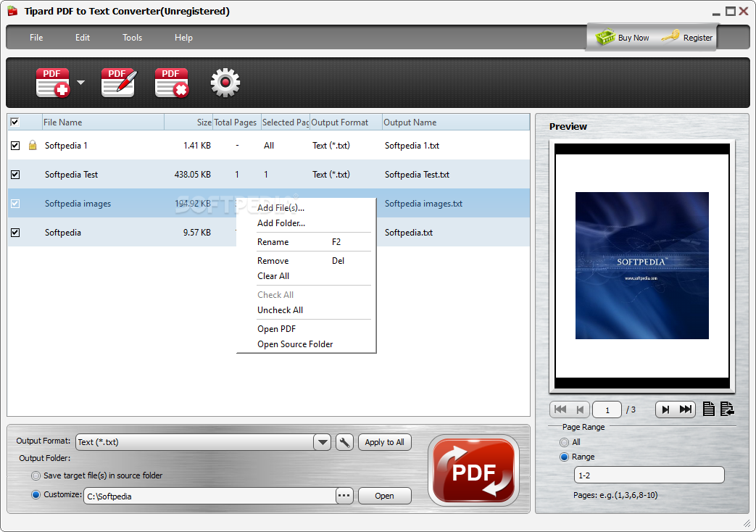Jump to last preview page
The height and width of the screenshot is (532, 756).
[x=685, y=410]
